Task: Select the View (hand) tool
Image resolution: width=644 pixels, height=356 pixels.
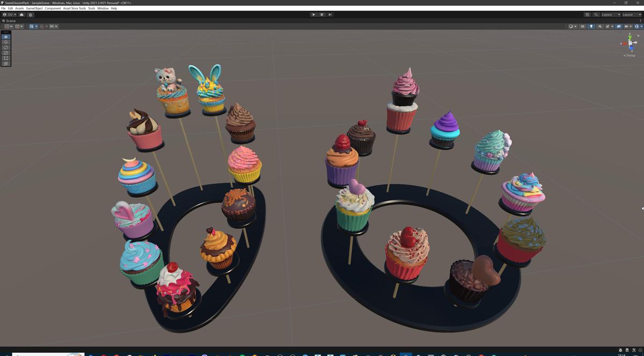Action: 6,37
